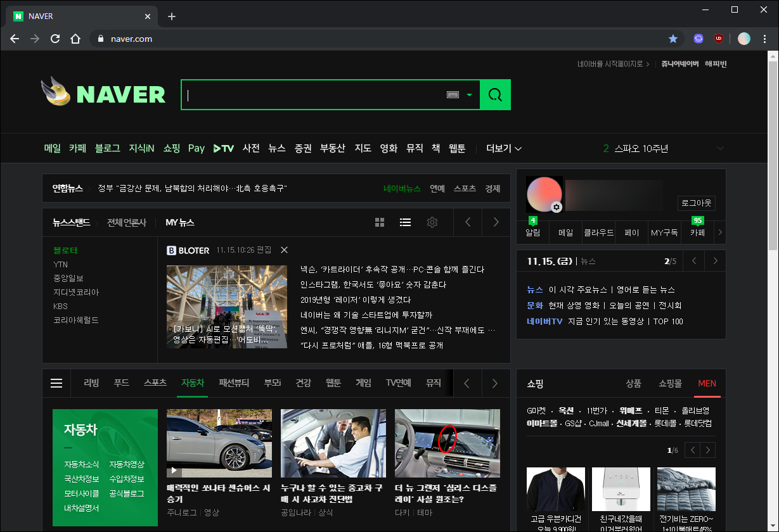Viewport: 779px width, 532px height.
Task: Switch newsstand to list view
Action: point(406,222)
